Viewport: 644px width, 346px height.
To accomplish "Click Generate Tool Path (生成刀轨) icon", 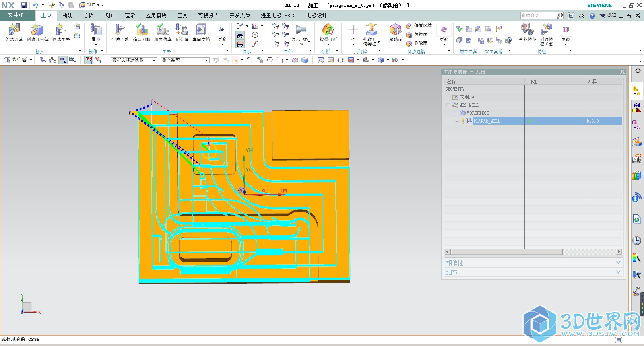I will [x=120, y=32].
